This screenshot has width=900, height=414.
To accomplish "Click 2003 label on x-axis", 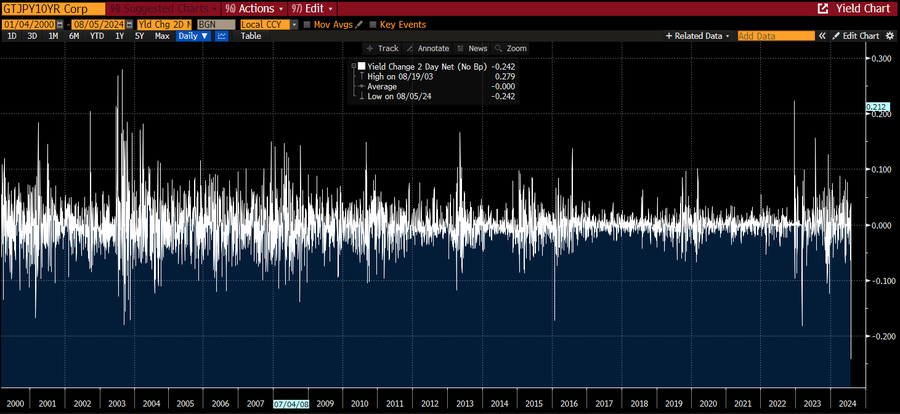I will pyautogui.click(x=118, y=404).
